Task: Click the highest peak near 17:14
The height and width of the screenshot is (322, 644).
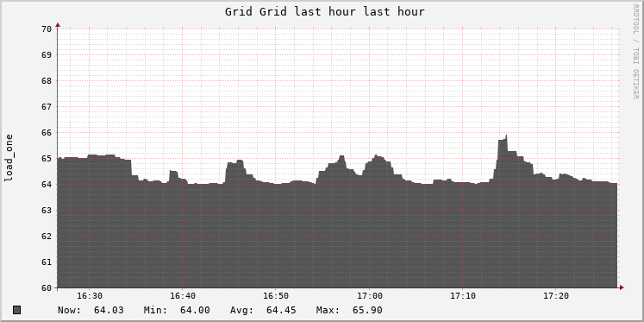Action: click(506, 136)
